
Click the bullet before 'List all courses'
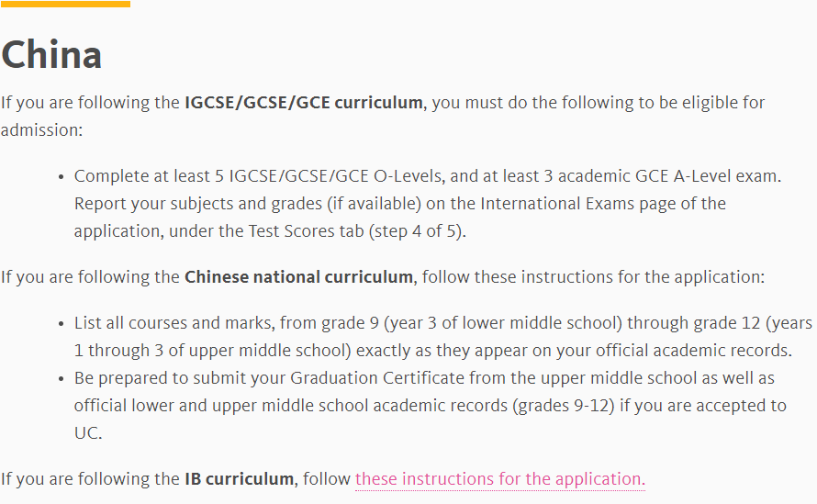tap(62, 324)
